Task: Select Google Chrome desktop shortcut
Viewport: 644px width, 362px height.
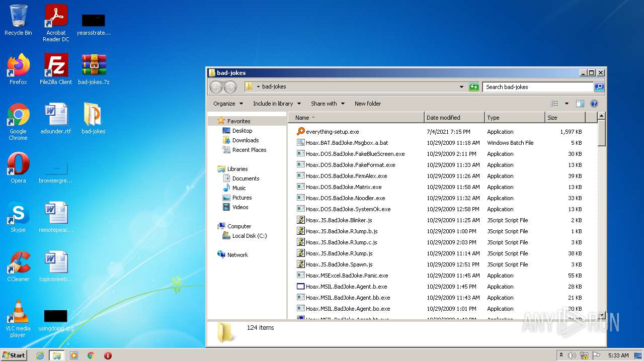Action: [x=18, y=121]
